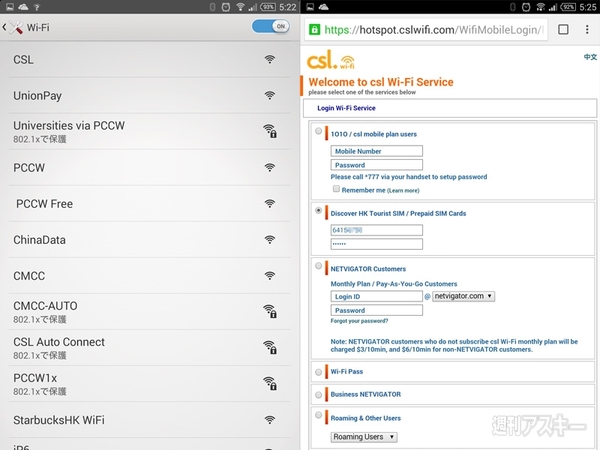Tap the signal icon in the CMCC row

[x=270, y=276]
